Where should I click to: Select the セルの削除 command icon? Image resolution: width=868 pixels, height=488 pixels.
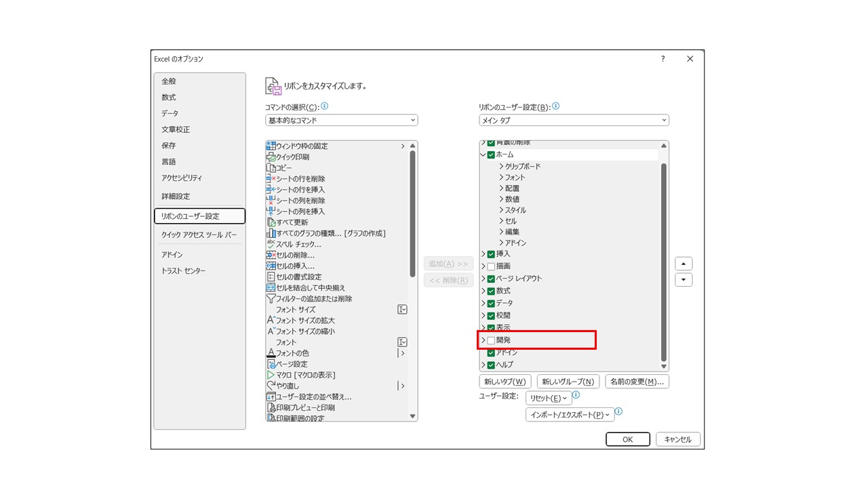click(271, 255)
